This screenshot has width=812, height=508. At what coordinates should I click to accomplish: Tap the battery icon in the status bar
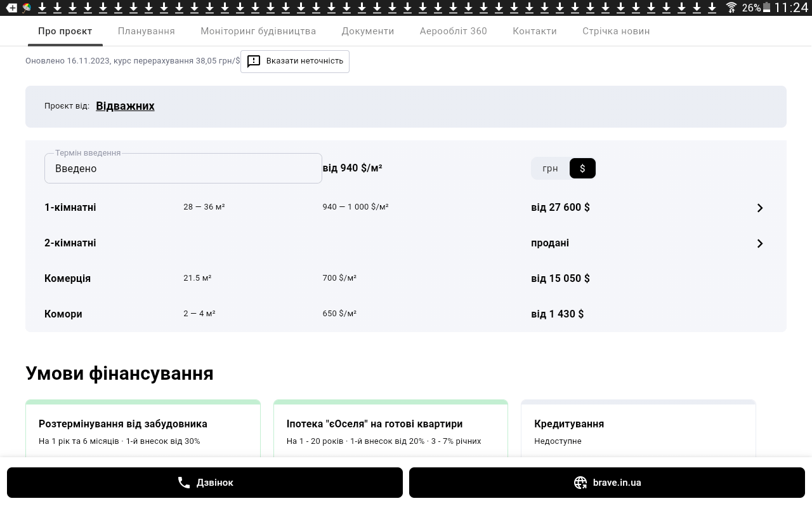(x=767, y=8)
